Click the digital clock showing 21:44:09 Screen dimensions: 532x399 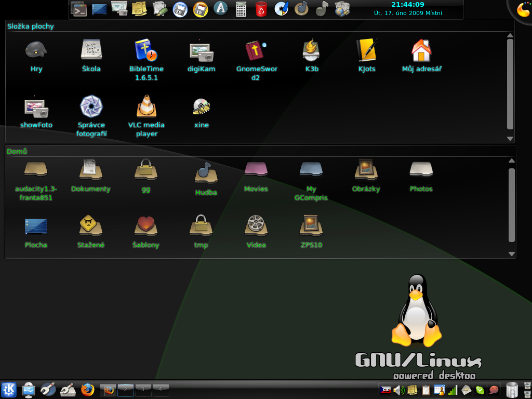408,5
